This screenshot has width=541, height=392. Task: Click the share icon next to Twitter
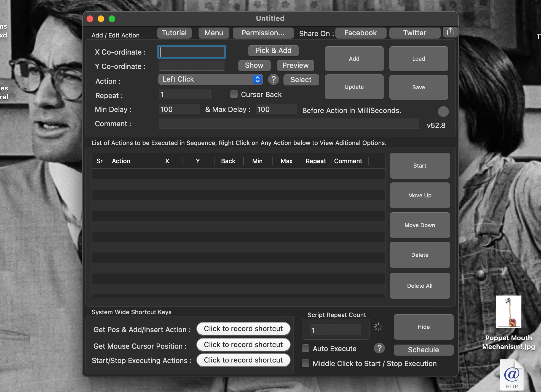[450, 32]
